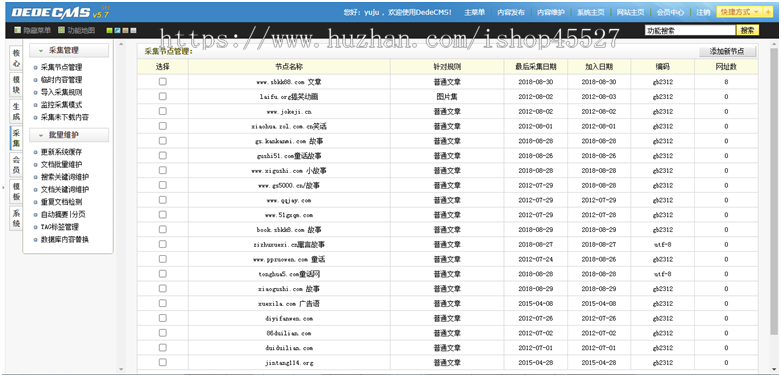Open 搜索关键词维护 in the sidebar
781x377 pixels.
pos(65,177)
